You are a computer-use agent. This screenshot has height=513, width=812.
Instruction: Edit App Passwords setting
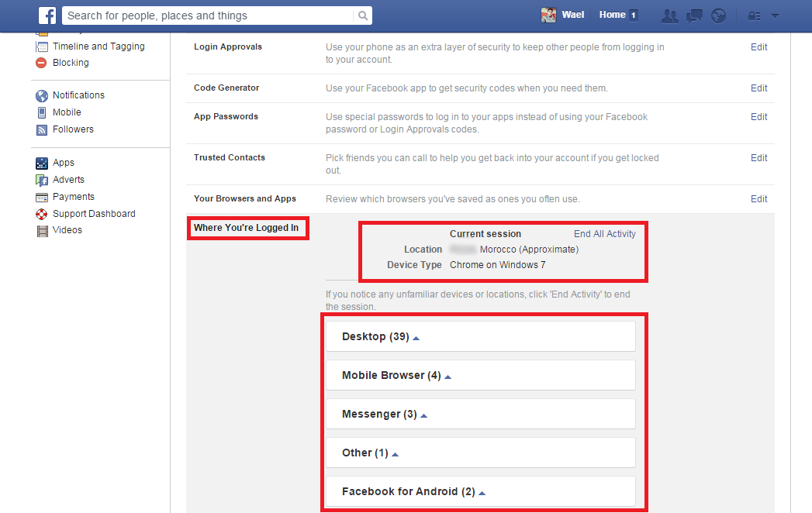coord(758,117)
